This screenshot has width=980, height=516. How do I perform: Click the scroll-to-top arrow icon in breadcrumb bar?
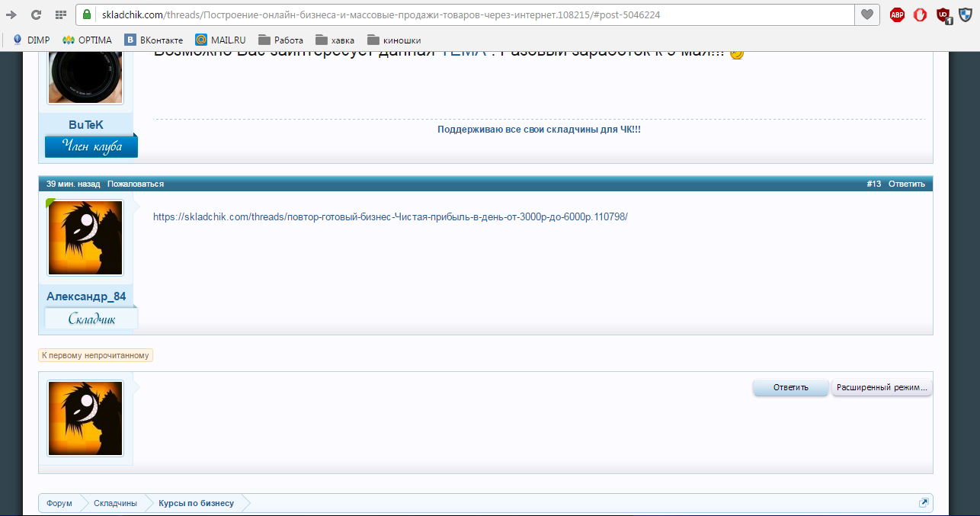[924, 503]
